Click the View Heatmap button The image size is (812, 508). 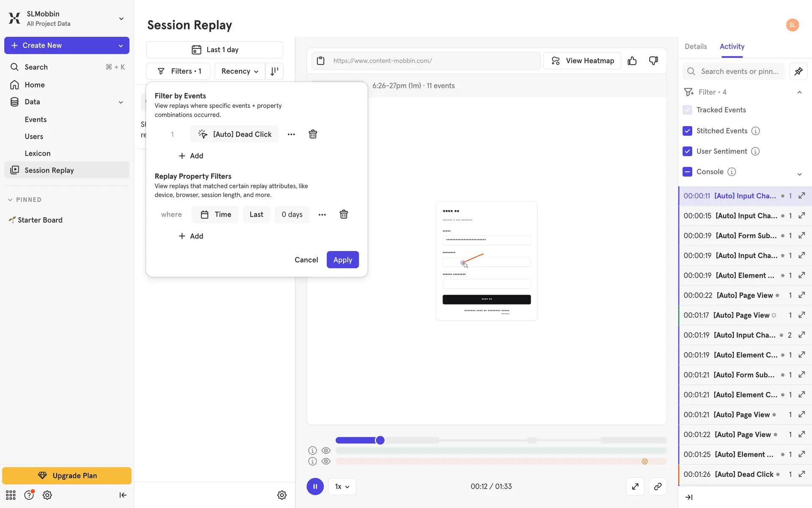click(582, 61)
